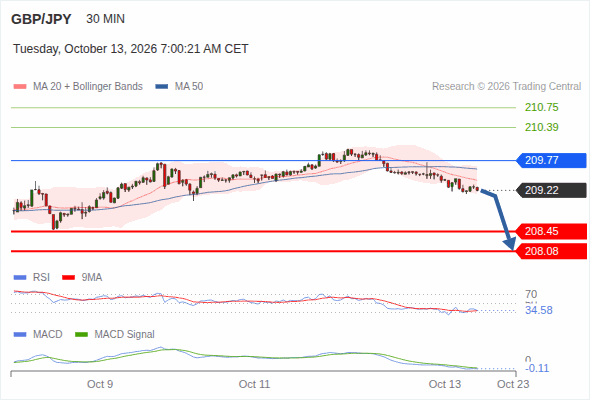Click the RSI legend blue swatch
This screenshot has height=400, width=590.
click(20, 278)
